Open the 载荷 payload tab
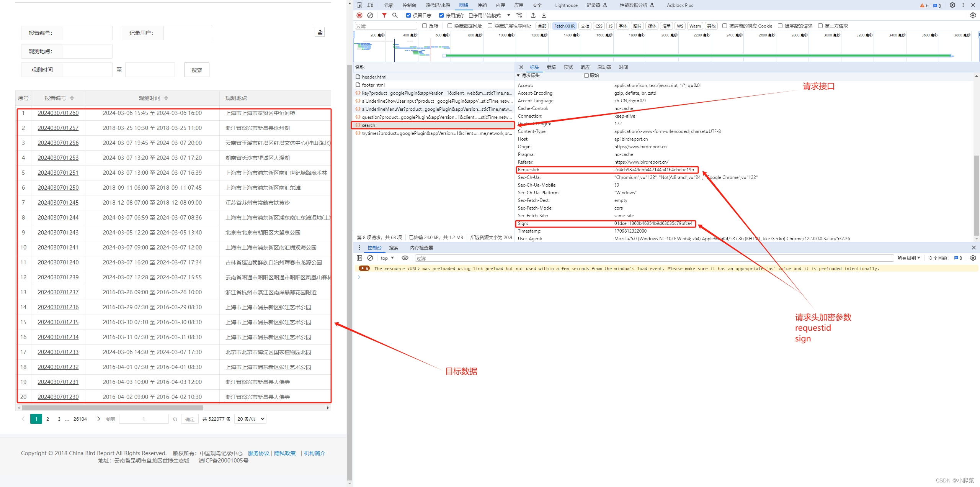The image size is (980, 487). click(x=551, y=67)
